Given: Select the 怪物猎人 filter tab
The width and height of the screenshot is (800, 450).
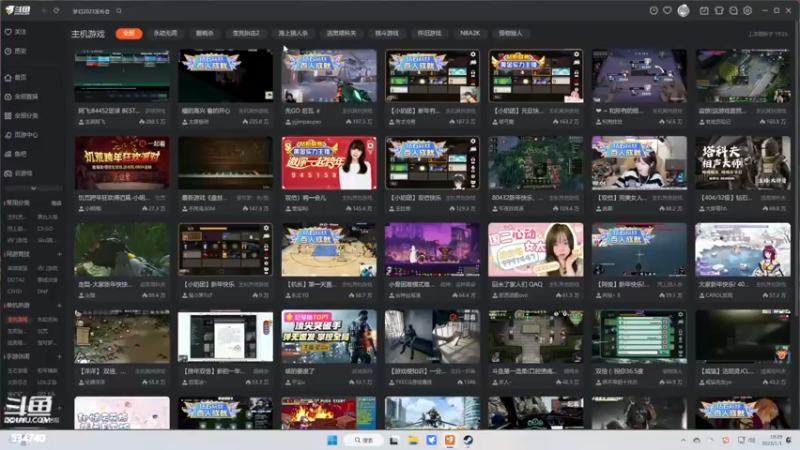Looking at the screenshot, I should coord(510,33).
